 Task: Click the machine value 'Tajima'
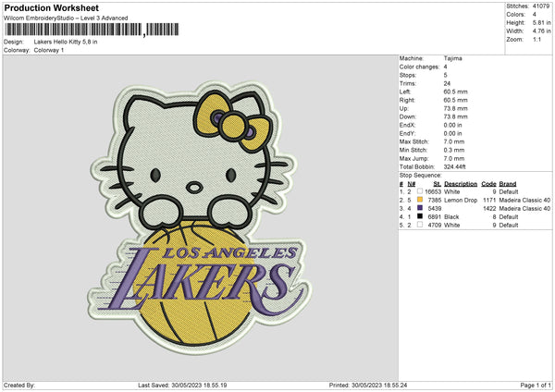[452, 58]
